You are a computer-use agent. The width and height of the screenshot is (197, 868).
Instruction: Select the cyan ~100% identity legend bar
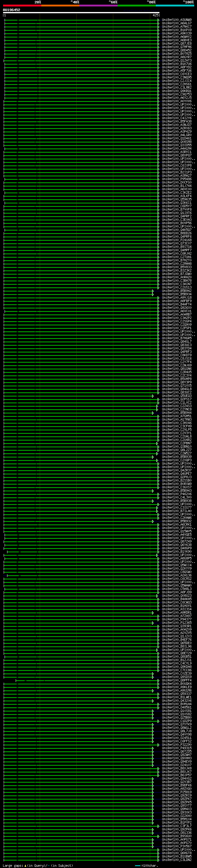pyautogui.click(x=175, y=6)
